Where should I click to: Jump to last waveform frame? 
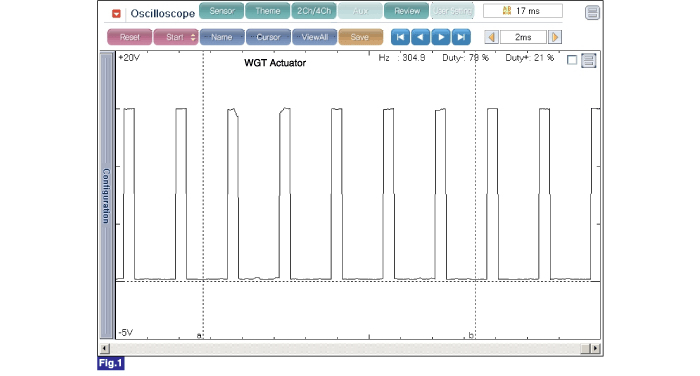click(461, 37)
